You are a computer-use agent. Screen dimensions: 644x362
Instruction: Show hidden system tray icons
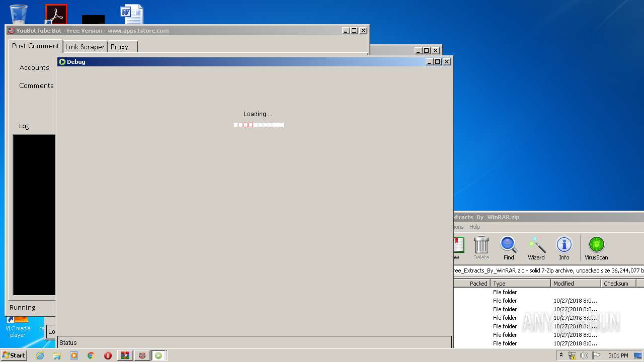[x=561, y=355]
